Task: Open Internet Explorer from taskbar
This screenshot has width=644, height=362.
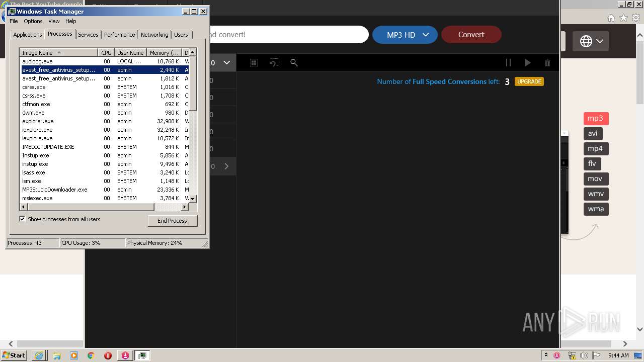Action: 39,355
